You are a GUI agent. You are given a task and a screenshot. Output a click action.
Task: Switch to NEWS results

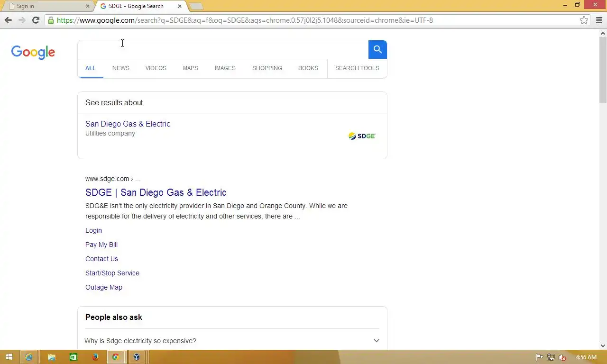click(121, 68)
